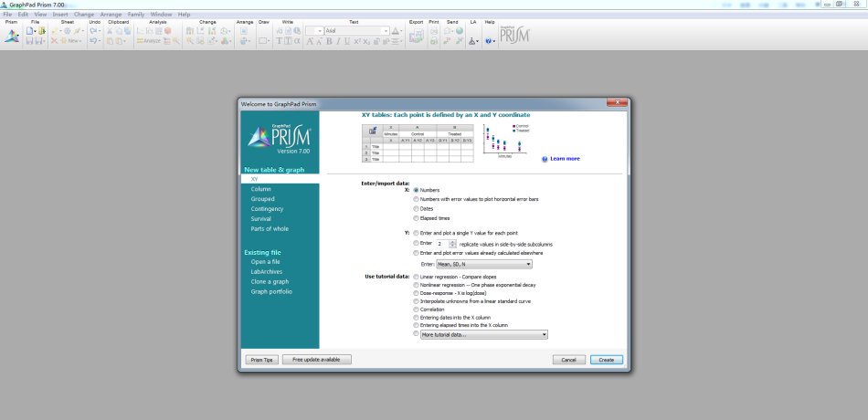Click the LabArchives flask icon
This screenshot has width=868, height=420.
[x=471, y=41]
